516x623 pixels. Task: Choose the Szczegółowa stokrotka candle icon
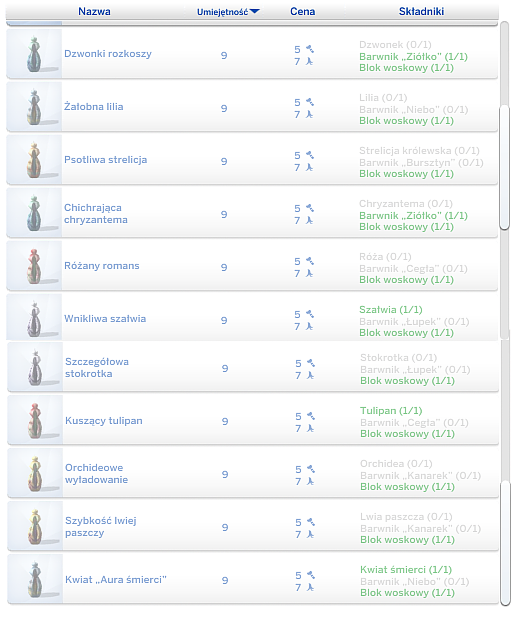coord(35,367)
